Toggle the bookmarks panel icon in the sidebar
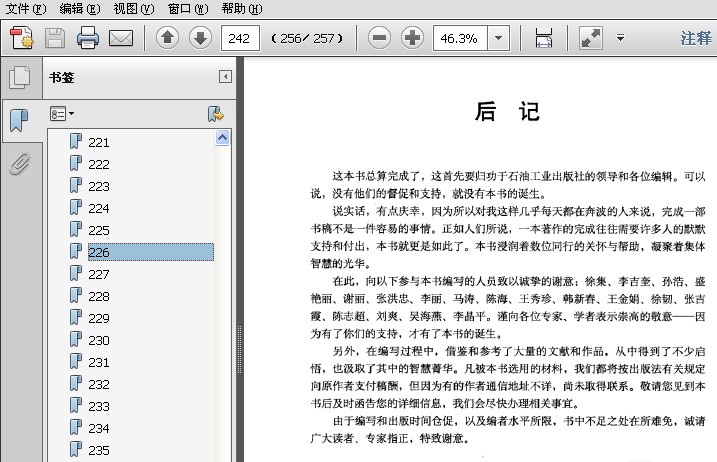 point(19,121)
